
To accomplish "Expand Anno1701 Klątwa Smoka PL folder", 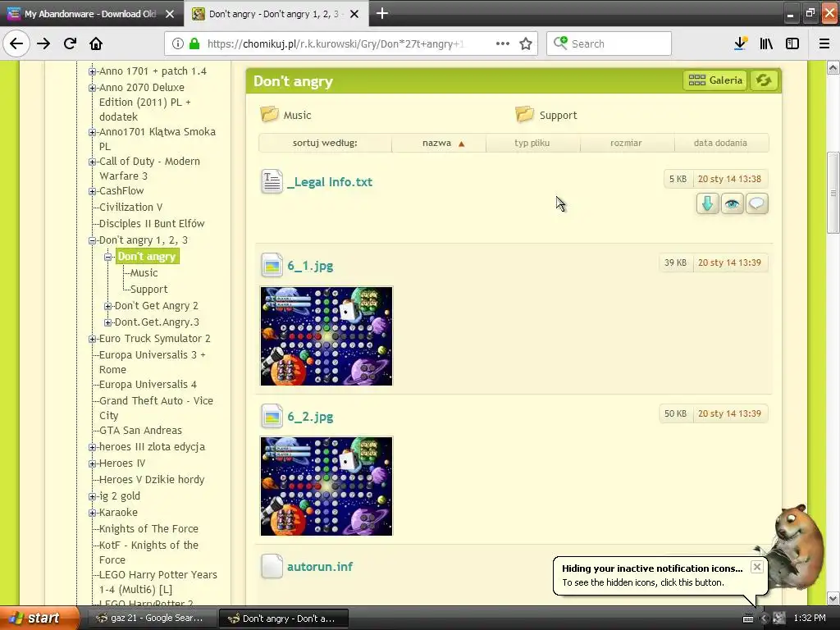I will tap(92, 132).
